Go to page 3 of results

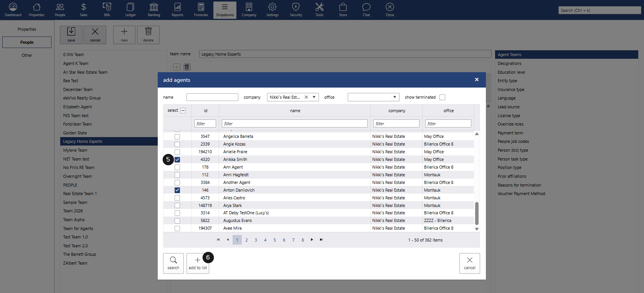256,240
